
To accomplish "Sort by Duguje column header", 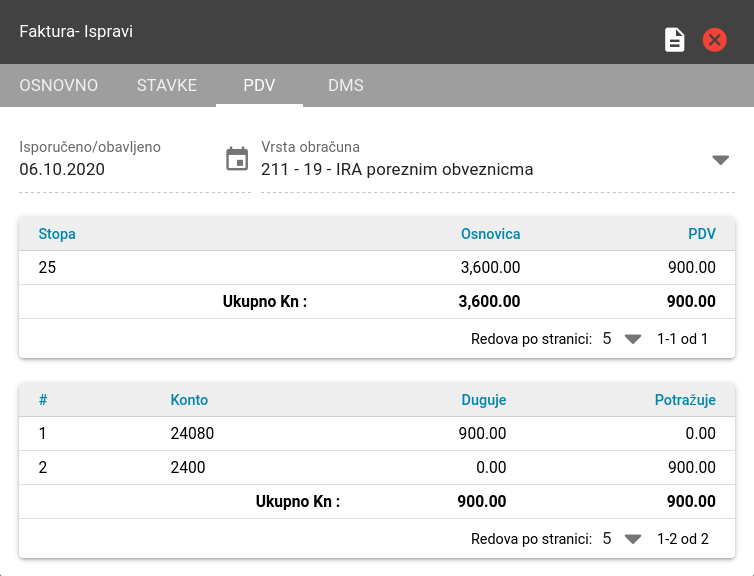I will [484, 400].
